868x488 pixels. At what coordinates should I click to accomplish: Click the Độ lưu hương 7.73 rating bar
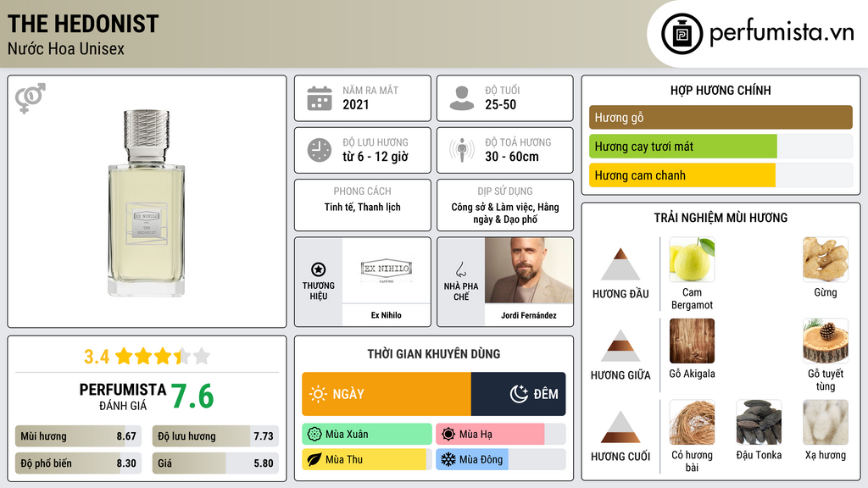tap(215, 436)
